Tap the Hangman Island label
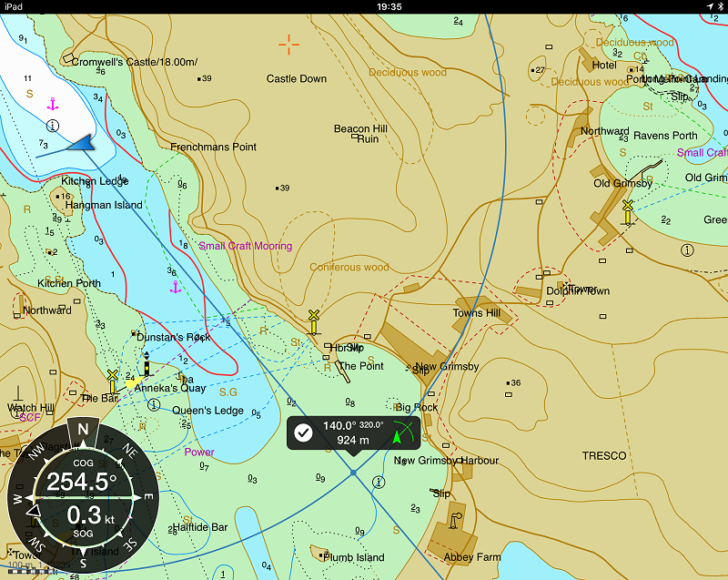Screen dimensions: 728x580 [x=104, y=205]
